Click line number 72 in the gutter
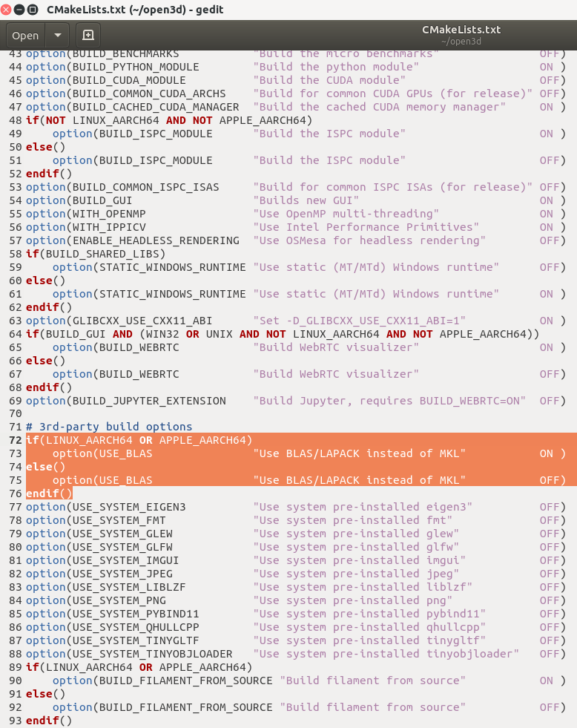577x728 pixels. point(16,440)
